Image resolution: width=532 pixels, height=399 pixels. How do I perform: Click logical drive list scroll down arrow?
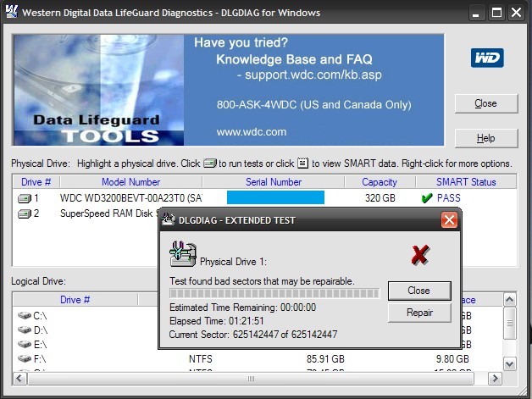point(510,364)
